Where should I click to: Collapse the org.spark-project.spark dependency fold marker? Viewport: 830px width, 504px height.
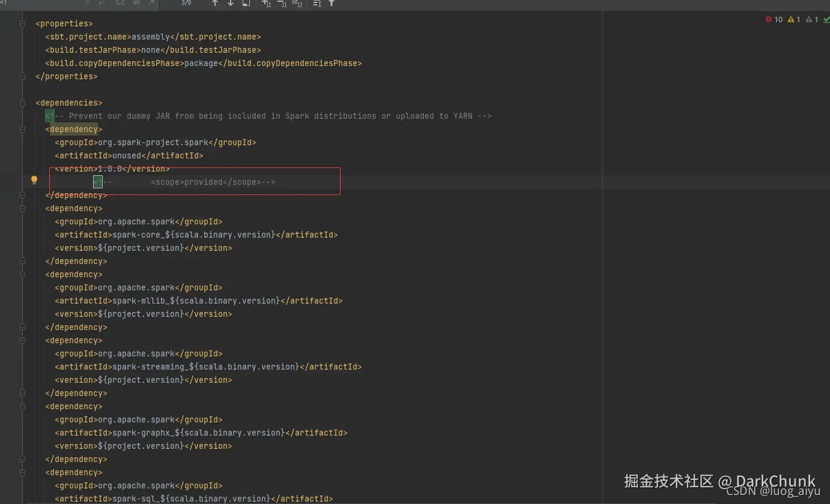pyautogui.click(x=23, y=129)
